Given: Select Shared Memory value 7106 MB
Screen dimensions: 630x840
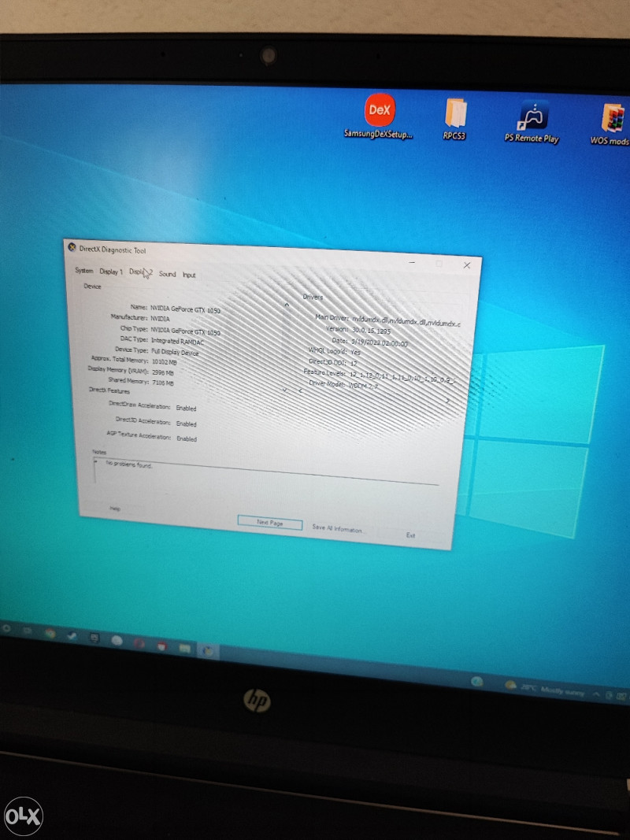Looking at the screenshot, I should [x=163, y=383].
